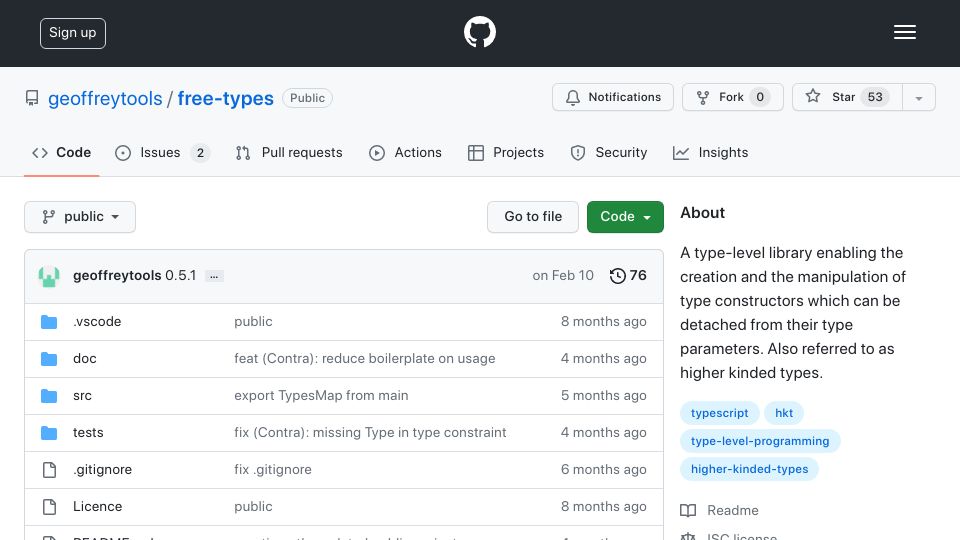
Task: Click the GitHub Octocat logo
Action: 479,32
